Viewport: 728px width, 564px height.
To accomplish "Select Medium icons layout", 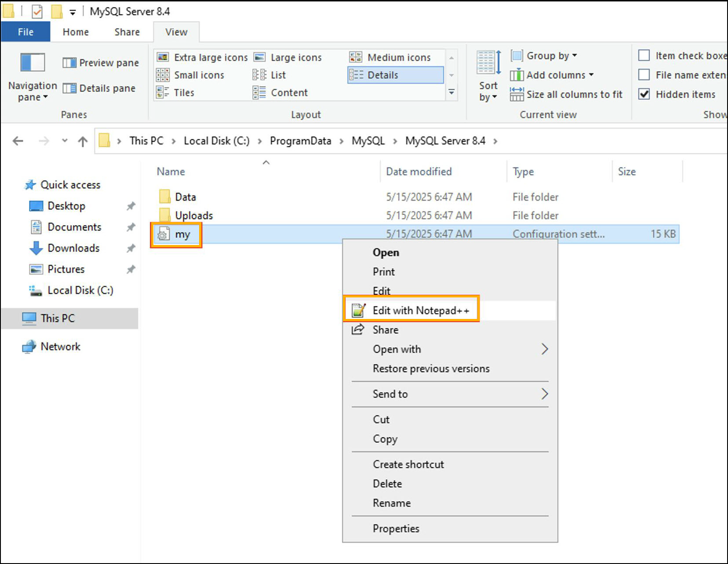I will (x=390, y=58).
